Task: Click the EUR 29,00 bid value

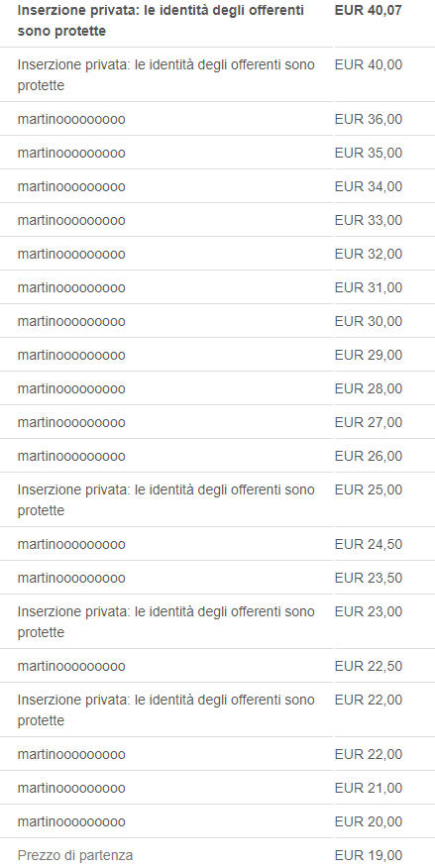Action: point(368,355)
